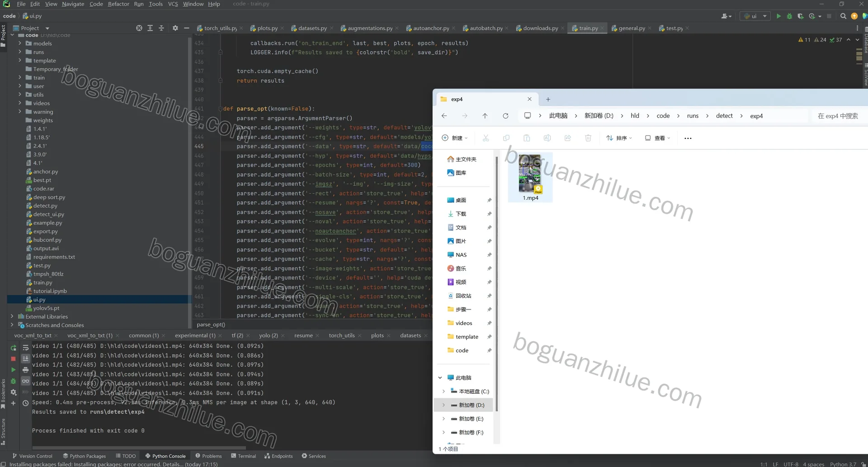Run the ui configuration with green play icon
This screenshot has width=868, height=467.
pos(778,16)
